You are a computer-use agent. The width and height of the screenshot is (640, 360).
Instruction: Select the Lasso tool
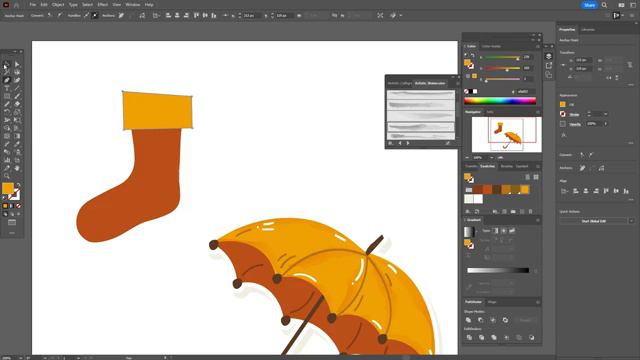17,72
